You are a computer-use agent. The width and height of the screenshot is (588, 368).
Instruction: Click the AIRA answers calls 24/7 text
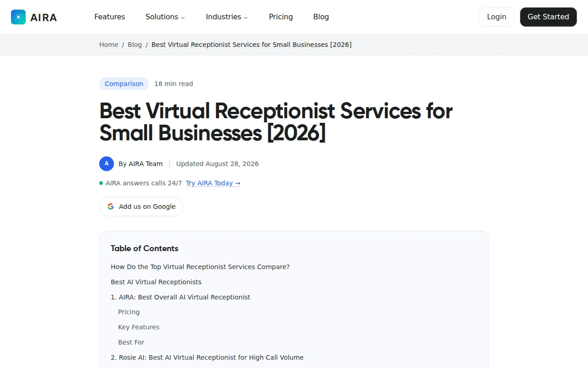pyautogui.click(x=144, y=183)
